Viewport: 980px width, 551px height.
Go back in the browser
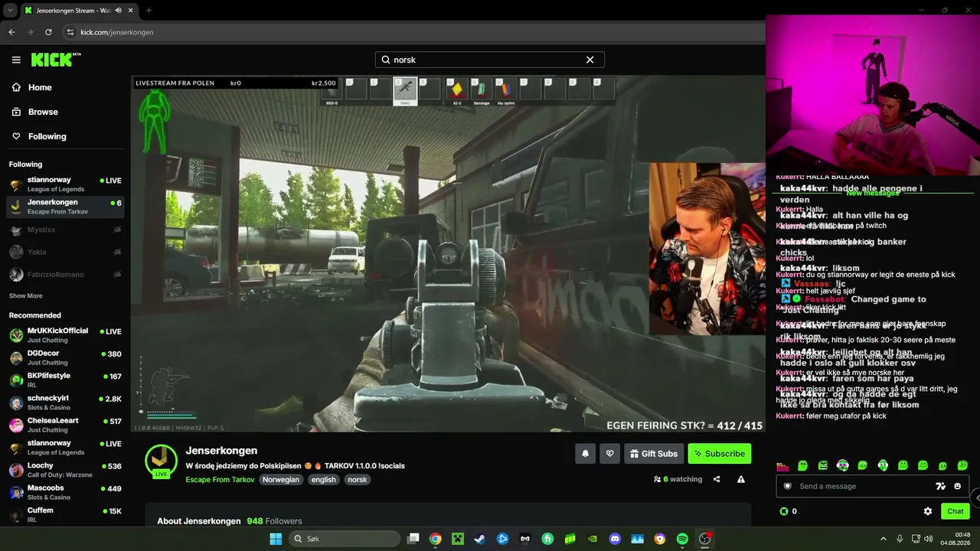coord(11,32)
